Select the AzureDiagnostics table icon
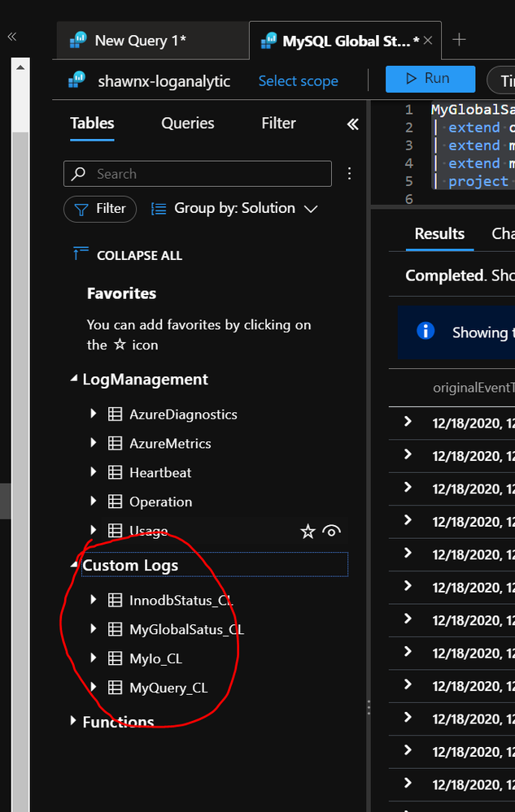 tap(115, 415)
